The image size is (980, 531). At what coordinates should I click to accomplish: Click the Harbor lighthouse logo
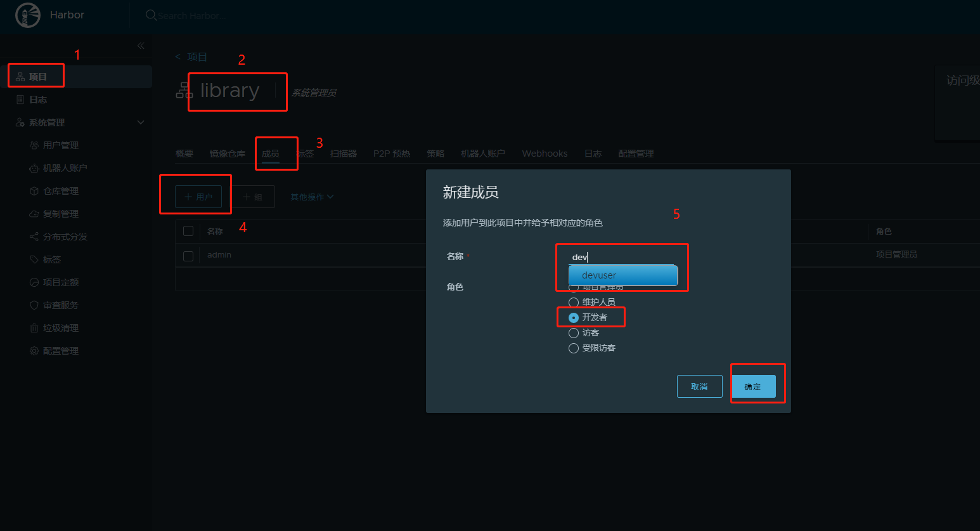pos(28,15)
